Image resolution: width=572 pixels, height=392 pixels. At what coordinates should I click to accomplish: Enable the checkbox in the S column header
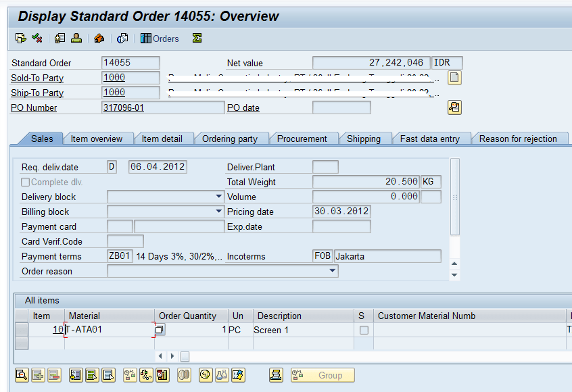click(362, 316)
